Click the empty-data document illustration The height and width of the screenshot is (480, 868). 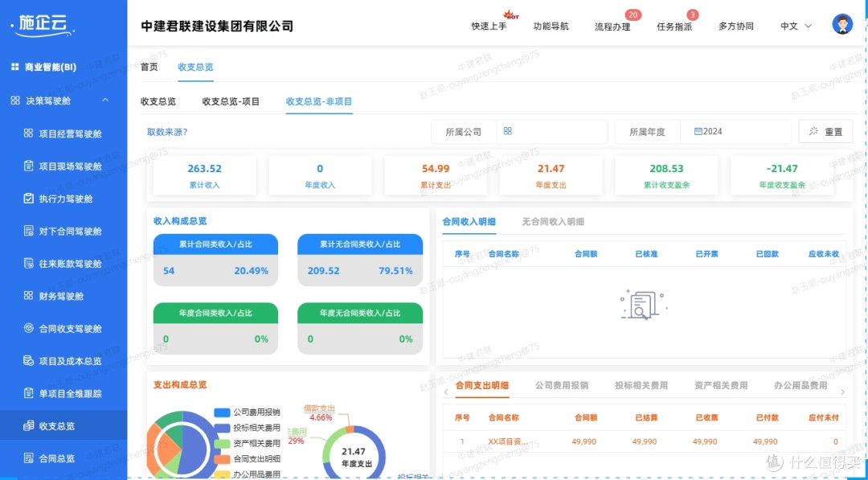tap(644, 305)
